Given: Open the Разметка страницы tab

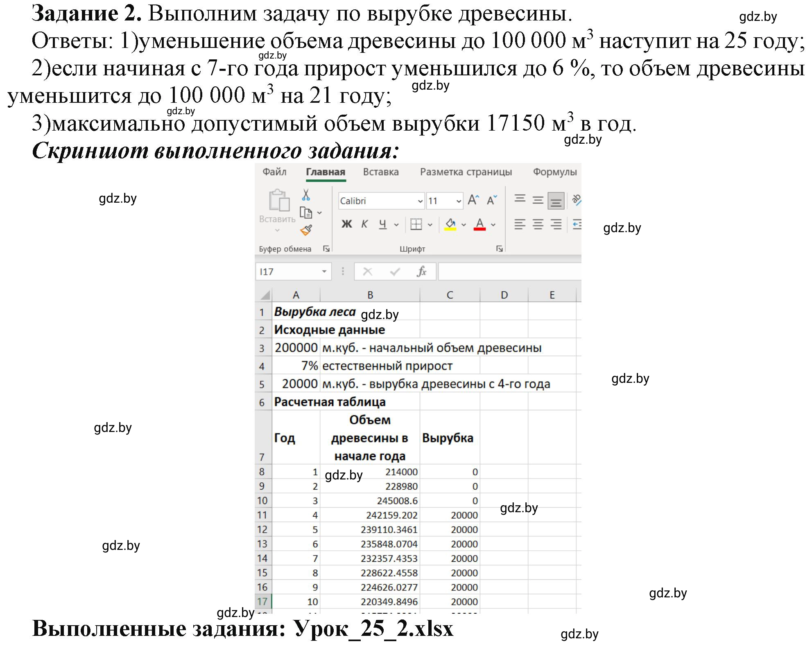Looking at the screenshot, I should pyautogui.click(x=466, y=172).
